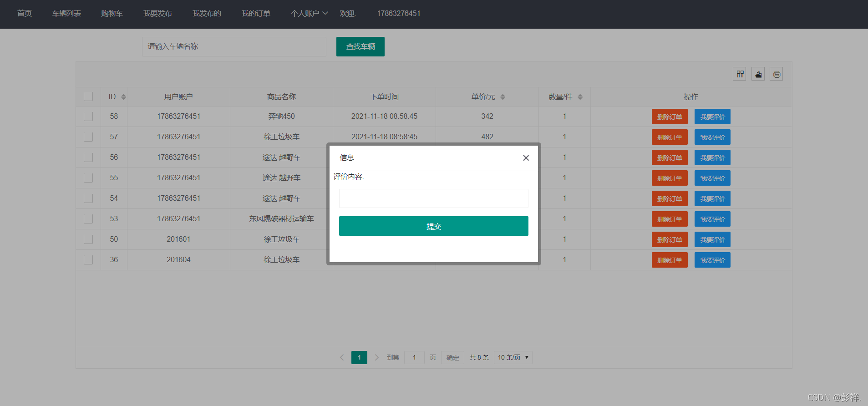Screen dimensions: 868x406
Task: Close the 信息 dialog with X
Action: pos(526,158)
